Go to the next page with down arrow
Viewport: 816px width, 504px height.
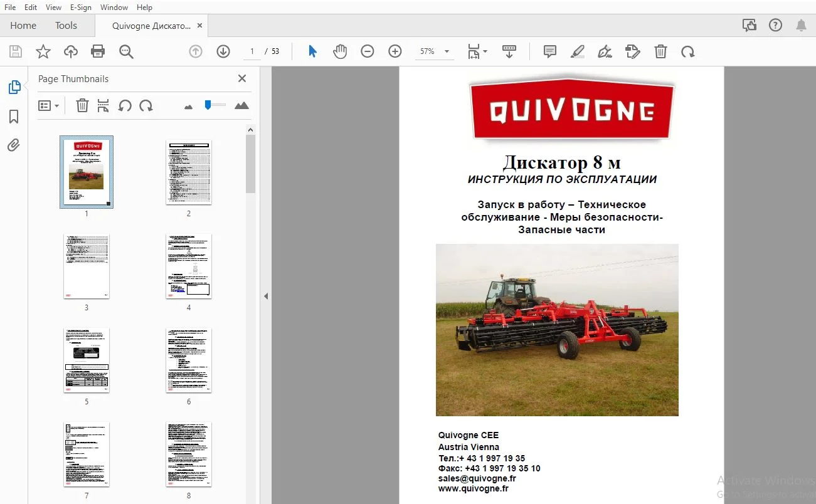pyautogui.click(x=223, y=51)
